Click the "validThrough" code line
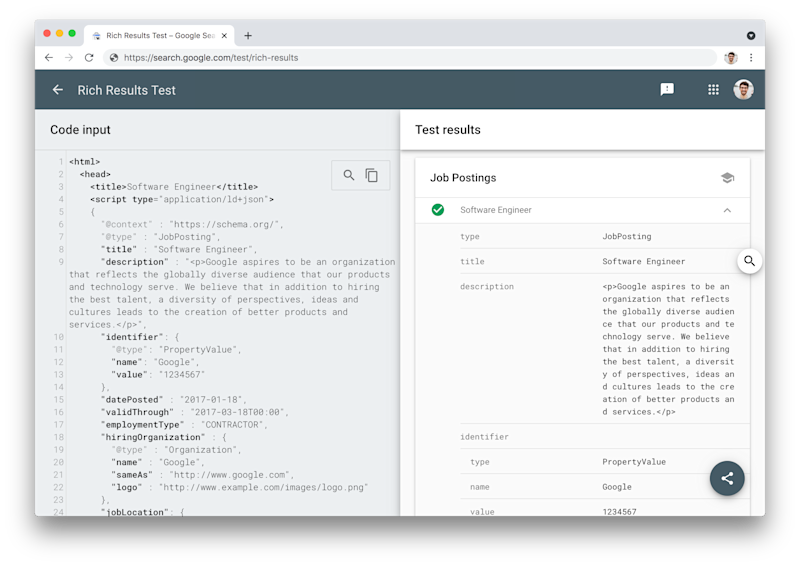The height and width of the screenshot is (566, 800). pos(195,412)
